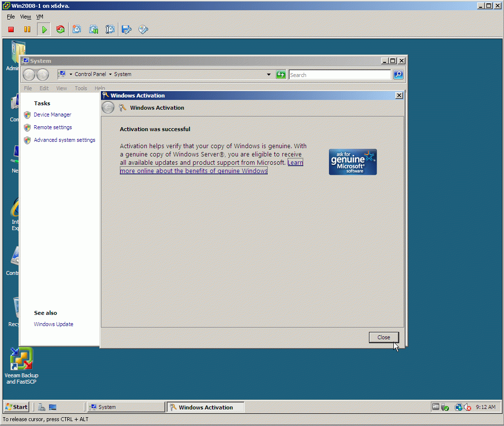
Task: Click the Server Manager quick launch icon
Action: (x=41, y=407)
